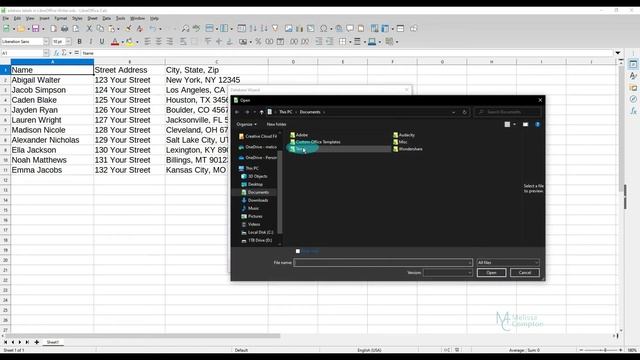
Task: Expand address bar history chevron in Open dialog
Action: tap(453, 112)
